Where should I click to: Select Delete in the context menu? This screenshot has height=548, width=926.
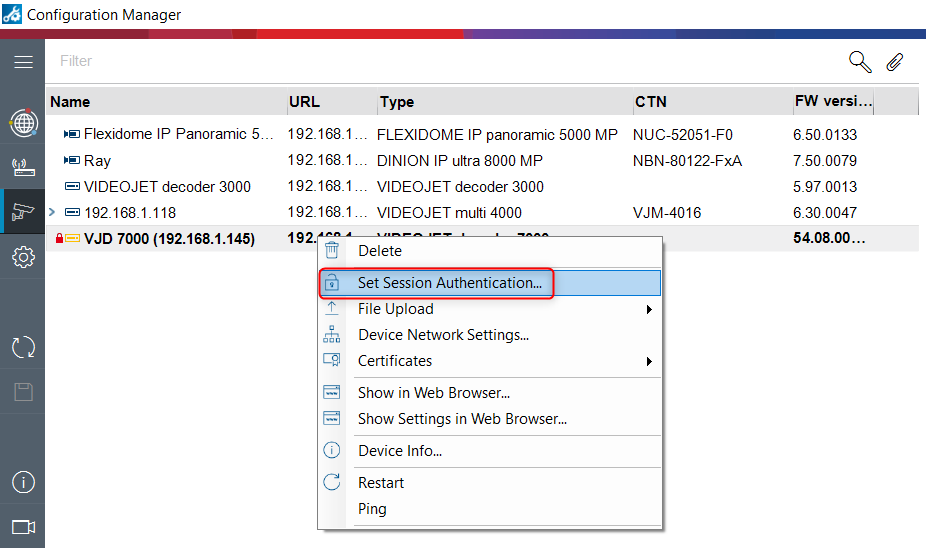pos(380,251)
